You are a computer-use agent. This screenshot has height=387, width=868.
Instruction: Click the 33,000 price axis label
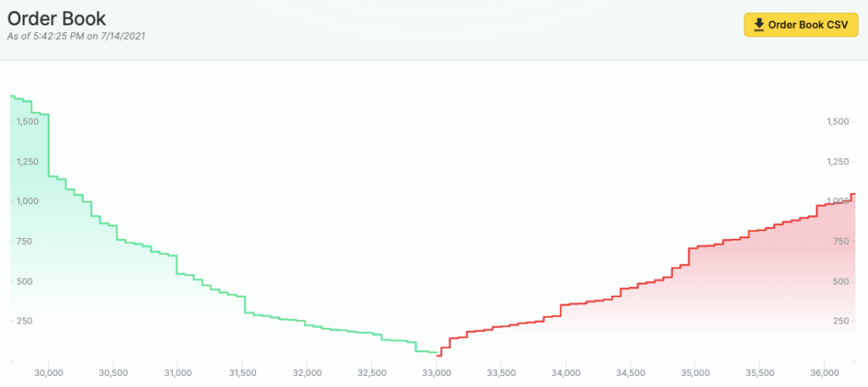coord(437,373)
